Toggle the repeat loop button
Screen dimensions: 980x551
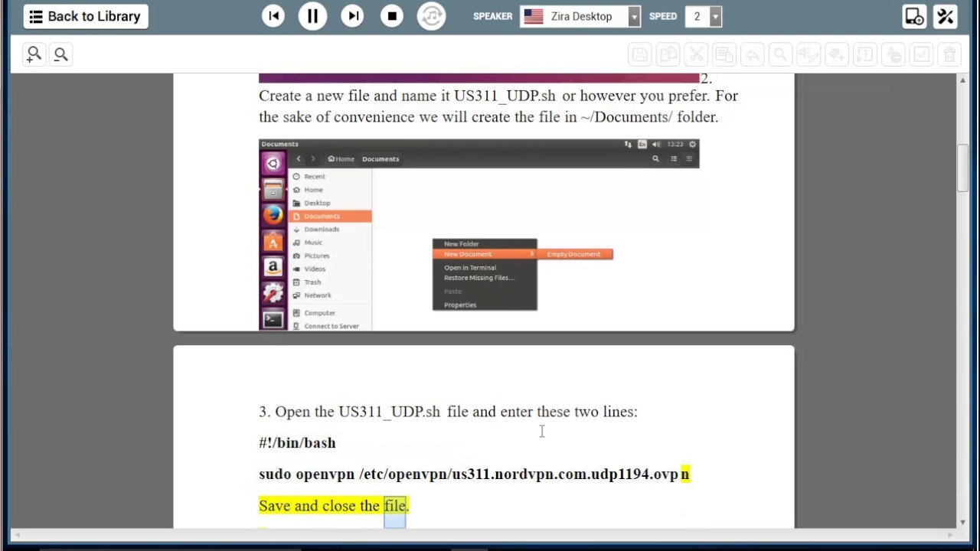(x=432, y=16)
